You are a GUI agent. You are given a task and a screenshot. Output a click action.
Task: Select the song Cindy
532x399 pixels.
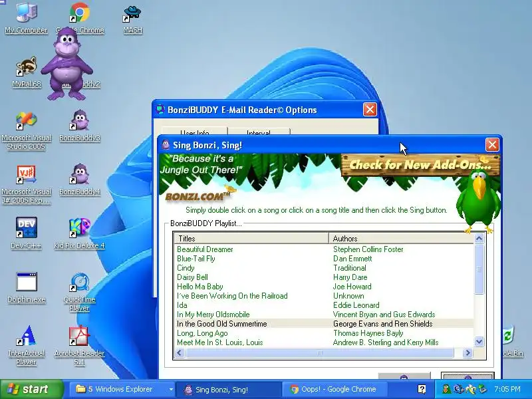click(186, 268)
